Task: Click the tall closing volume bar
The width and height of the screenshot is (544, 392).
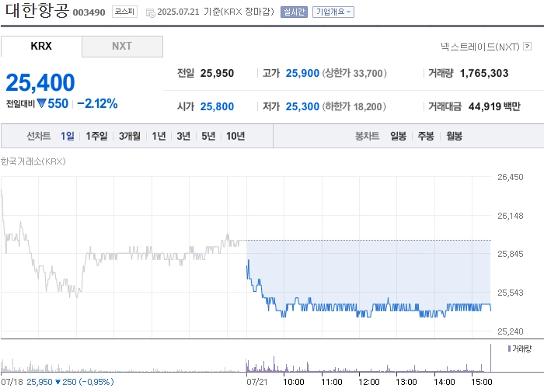Action: (490, 358)
